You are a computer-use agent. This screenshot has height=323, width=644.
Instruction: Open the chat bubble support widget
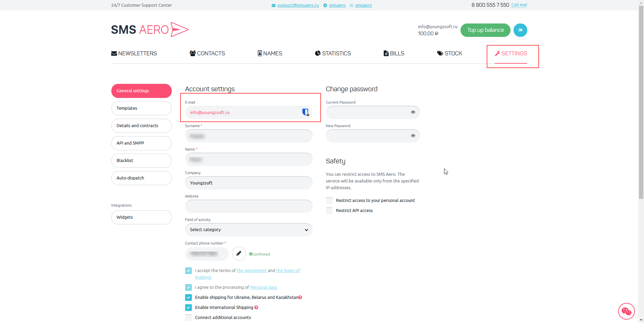pyautogui.click(x=626, y=311)
